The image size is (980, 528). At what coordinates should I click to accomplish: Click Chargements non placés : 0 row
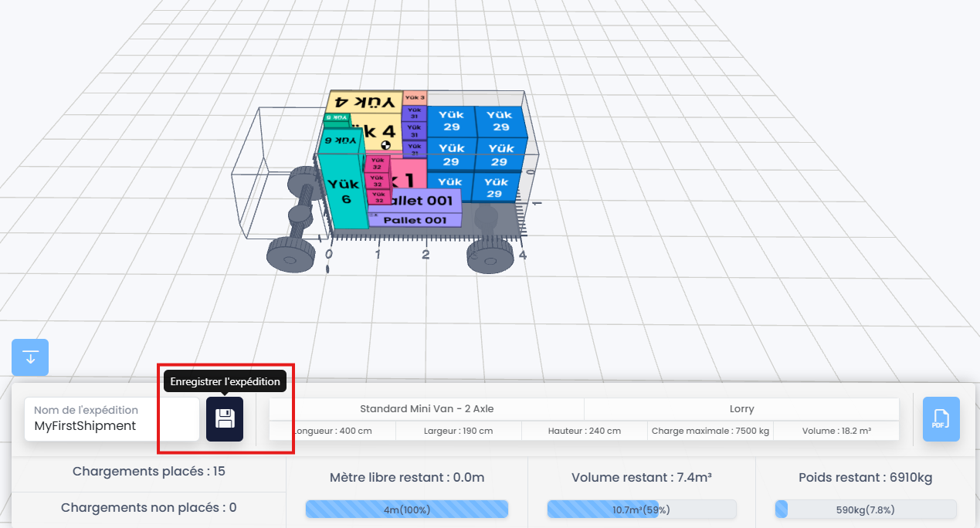[x=148, y=507]
